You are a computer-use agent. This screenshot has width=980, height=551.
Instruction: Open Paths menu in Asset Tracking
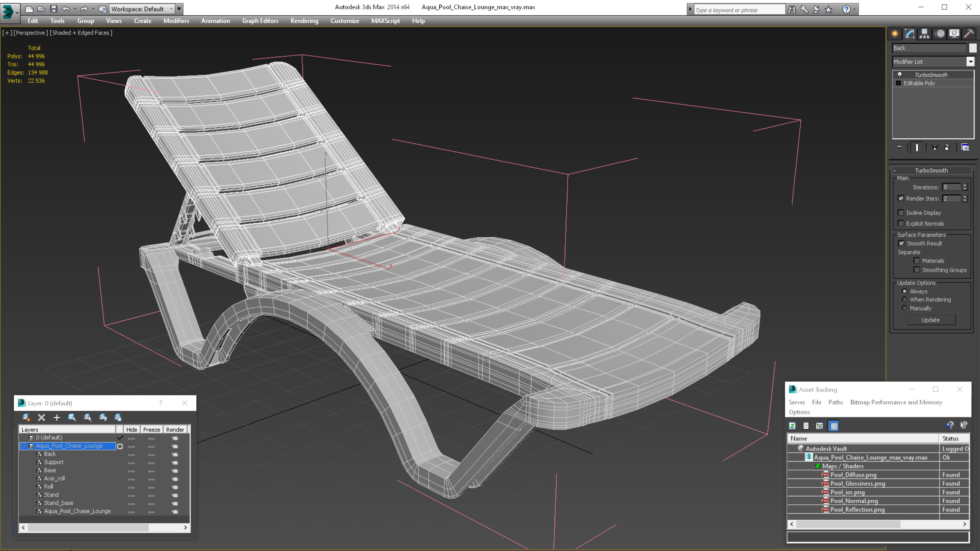click(835, 402)
